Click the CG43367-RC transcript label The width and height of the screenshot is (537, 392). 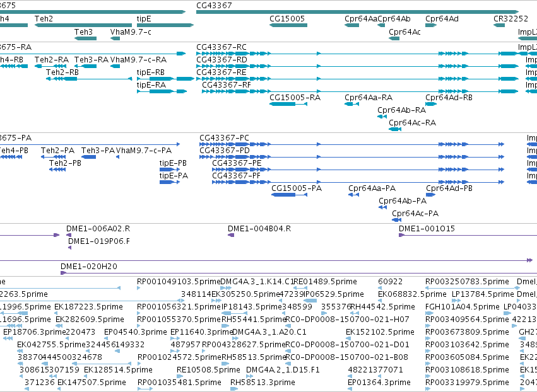(221, 47)
